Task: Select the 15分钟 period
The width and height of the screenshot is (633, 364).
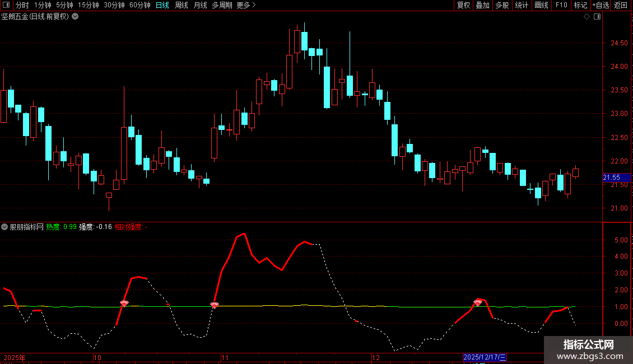Action: [89, 5]
